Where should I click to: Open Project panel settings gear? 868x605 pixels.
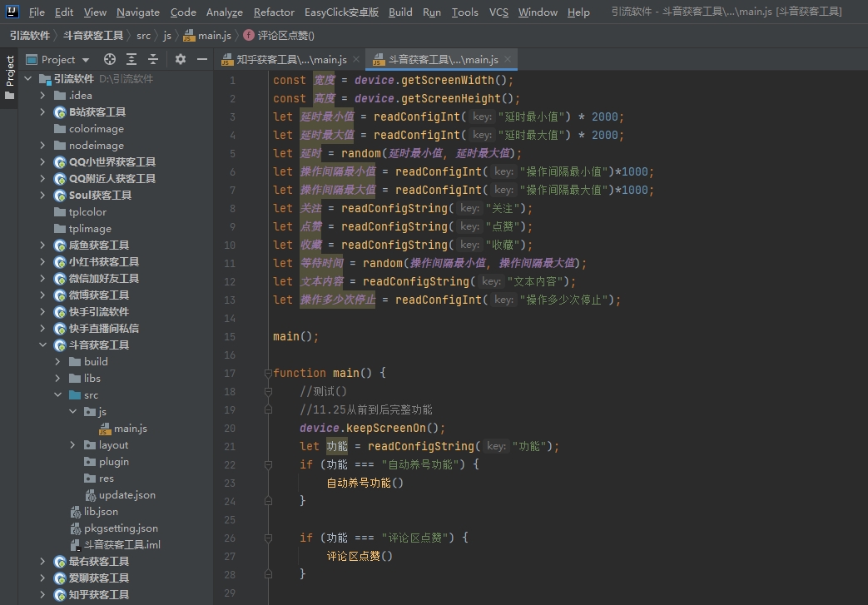click(181, 59)
